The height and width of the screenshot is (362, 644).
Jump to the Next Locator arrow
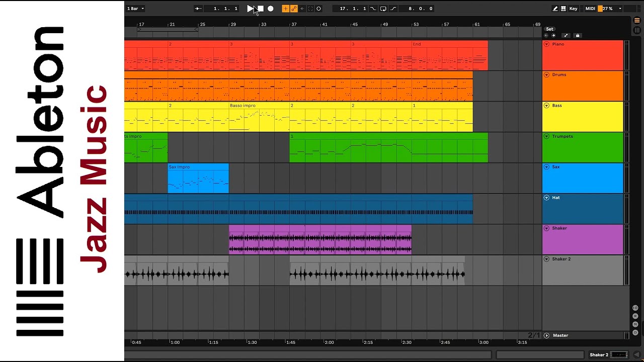(x=553, y=36)
